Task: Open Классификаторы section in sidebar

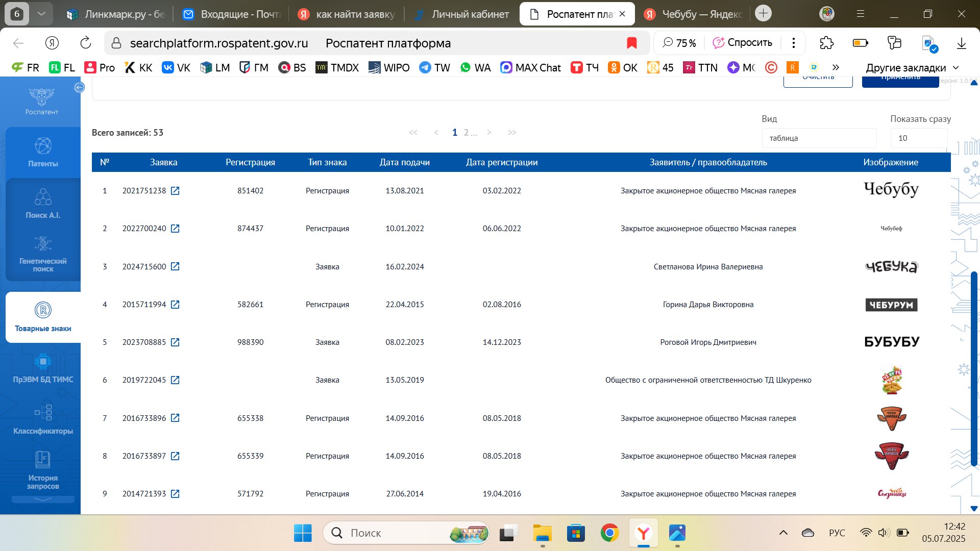Action: click(43, 419)
